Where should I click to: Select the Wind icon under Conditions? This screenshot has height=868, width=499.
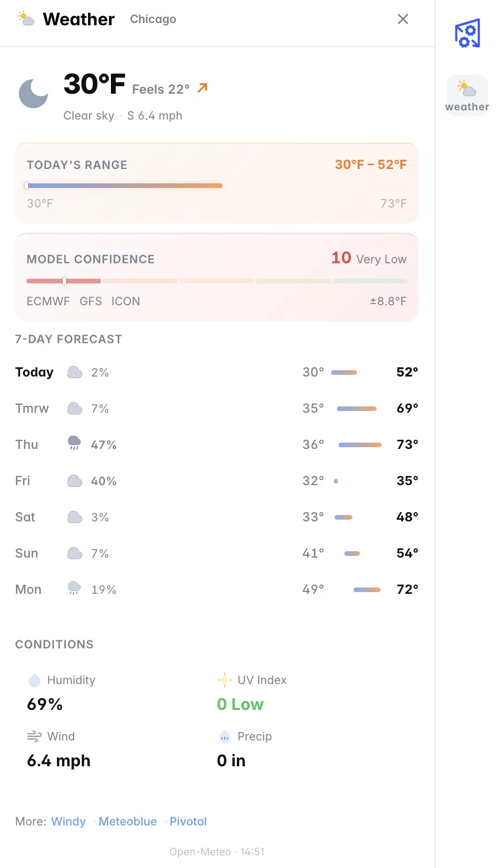tap(33, 736)
